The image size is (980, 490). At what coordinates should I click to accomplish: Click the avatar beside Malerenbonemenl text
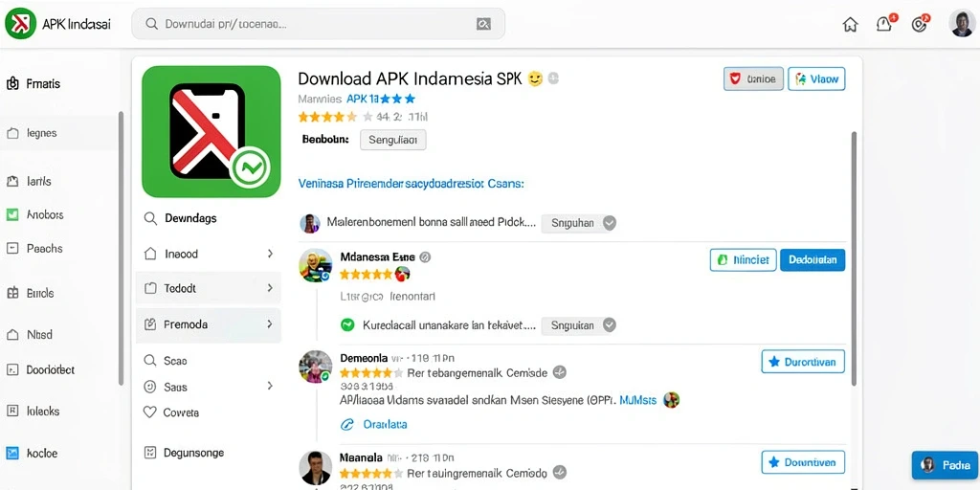pyautogui.click(x=310, y=223)
